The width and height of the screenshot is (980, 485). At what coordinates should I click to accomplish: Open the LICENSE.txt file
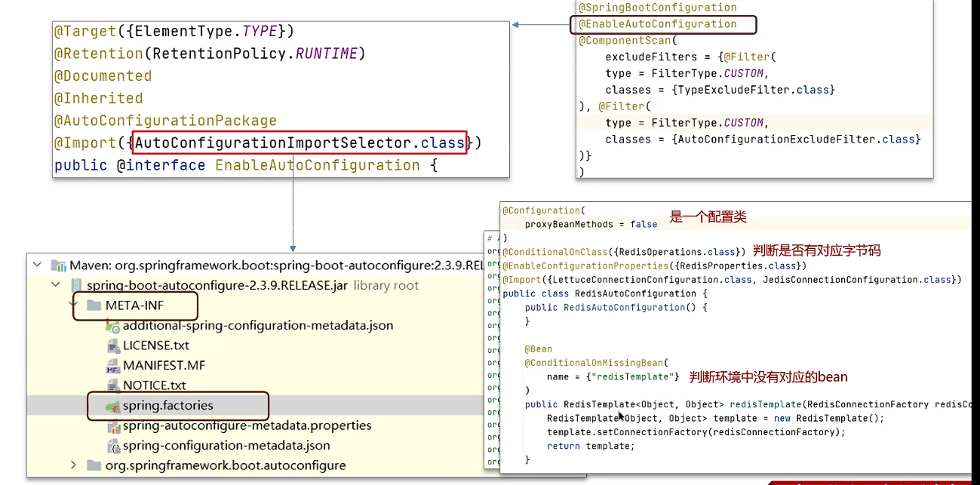(156, 345)
